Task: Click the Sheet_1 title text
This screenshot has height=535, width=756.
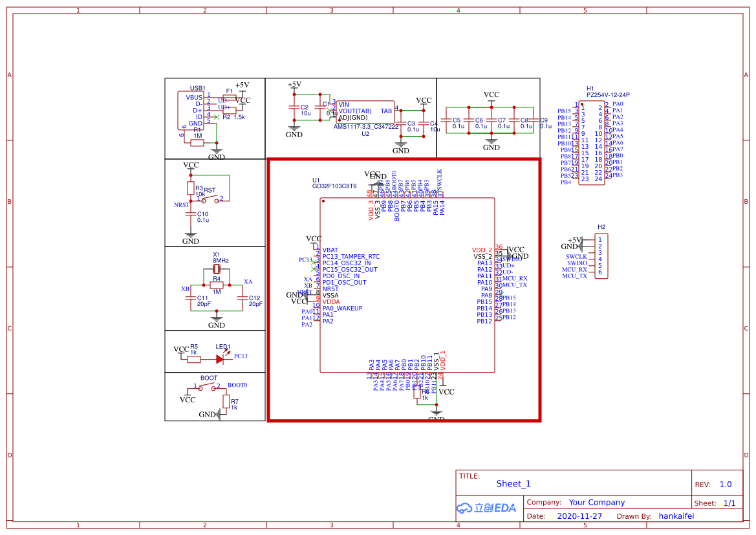Action: [x=513, y=484]
